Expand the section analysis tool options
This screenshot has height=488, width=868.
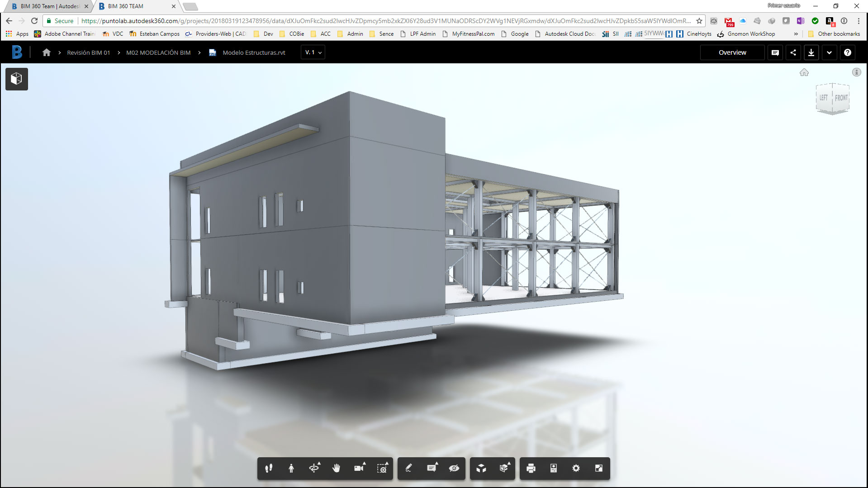(x=504, y=468)
